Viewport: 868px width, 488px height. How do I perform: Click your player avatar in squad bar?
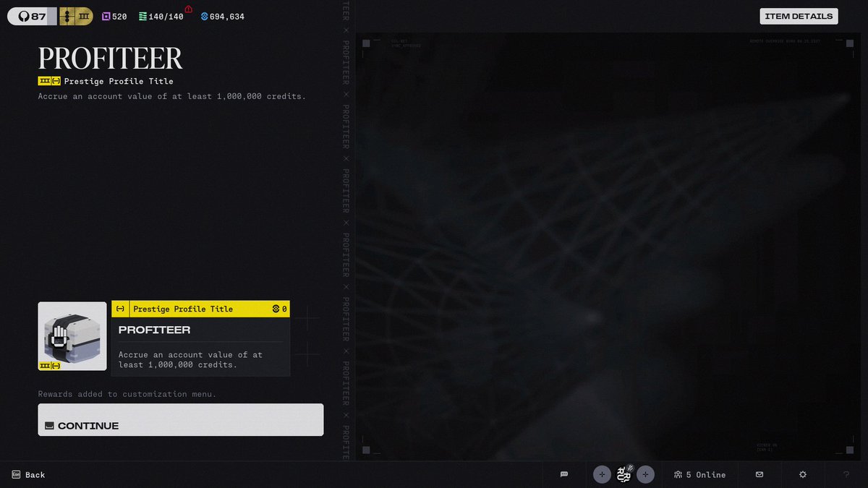click(x=624, y=474)
